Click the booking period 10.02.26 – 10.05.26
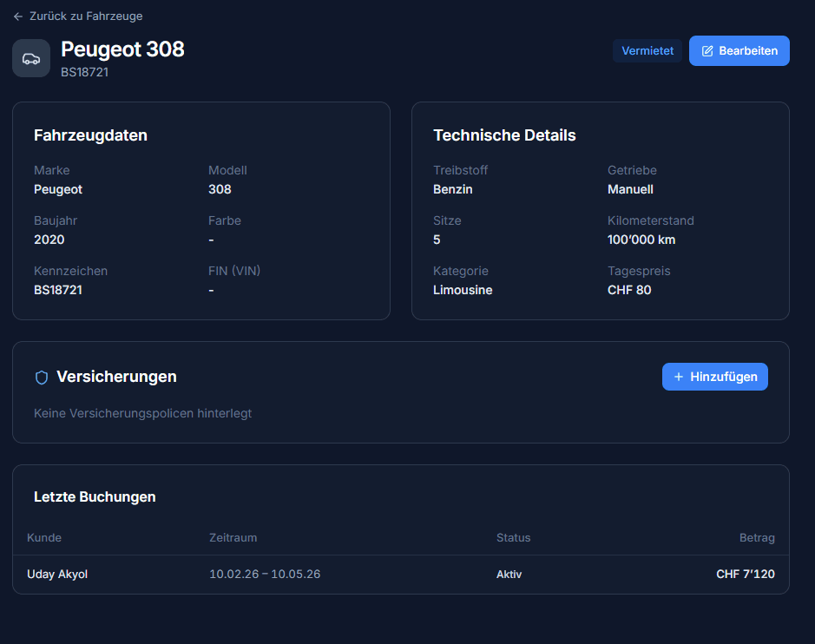815x644 pixels. click(265, 575)
